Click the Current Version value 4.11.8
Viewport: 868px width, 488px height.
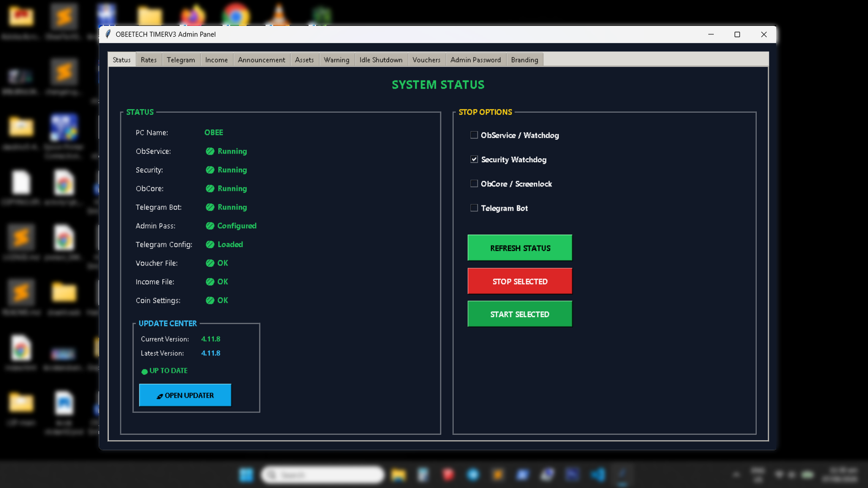[210, 339]
